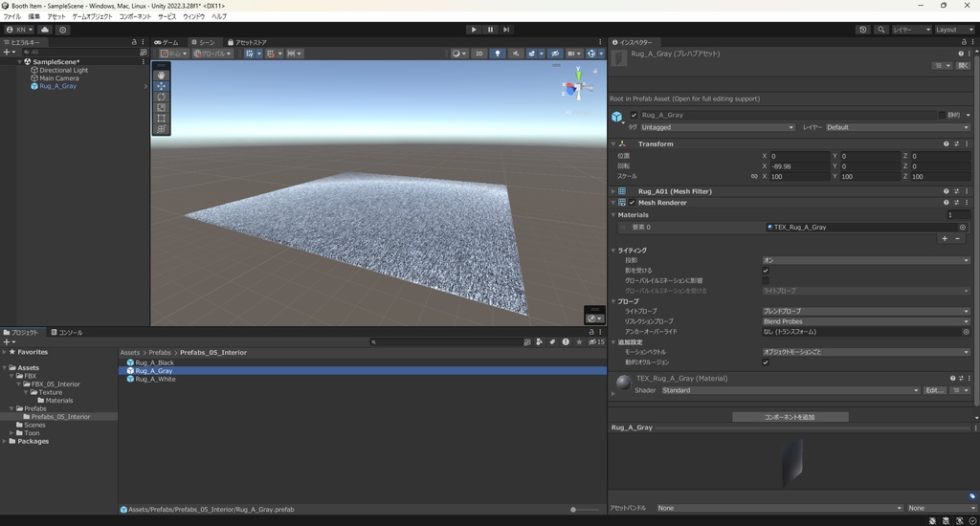
Task: Open the GameObject menu
Action: [x=92, y=16]
